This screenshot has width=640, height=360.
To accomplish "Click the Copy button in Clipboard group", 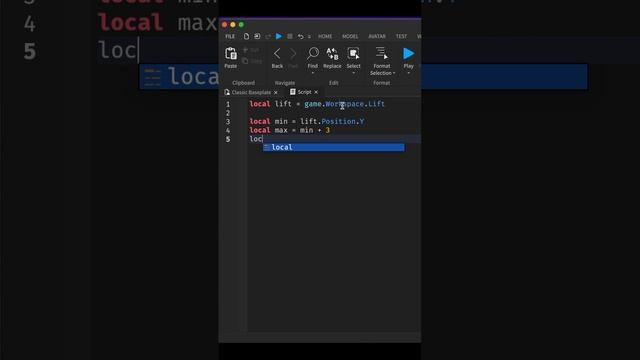I will (x=252, y=61).
